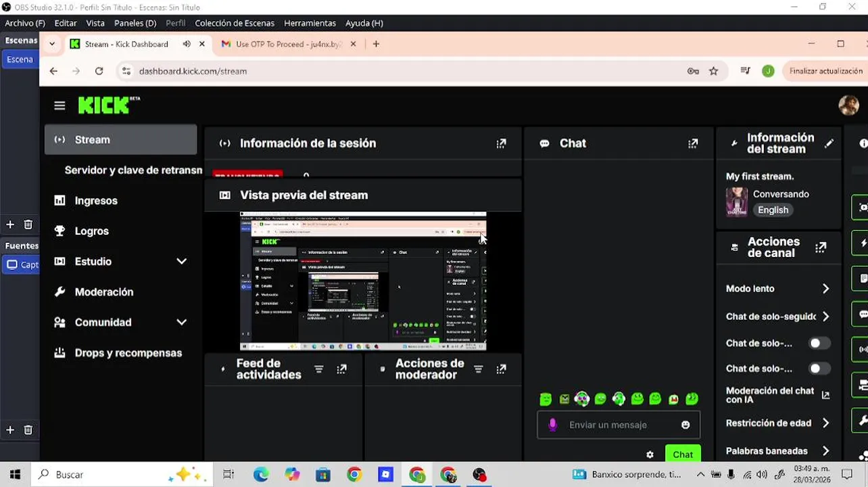
Task: Pop out the Chat panel
Action: coord(693,143)
